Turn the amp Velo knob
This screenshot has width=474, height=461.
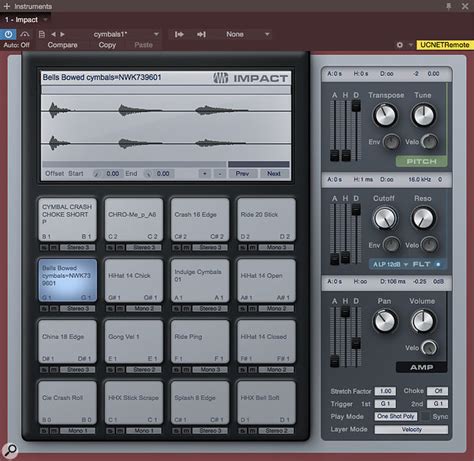[x=429, y=348]
